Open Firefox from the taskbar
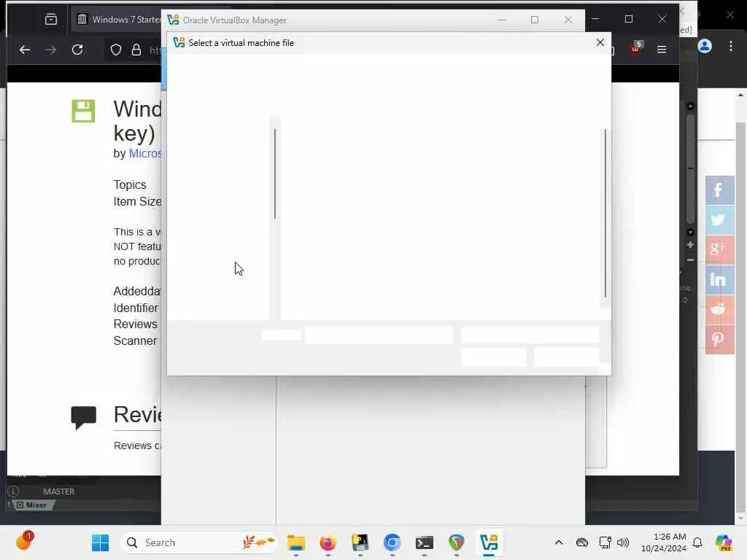Screen dimensions: 747x560 [328, 542]
